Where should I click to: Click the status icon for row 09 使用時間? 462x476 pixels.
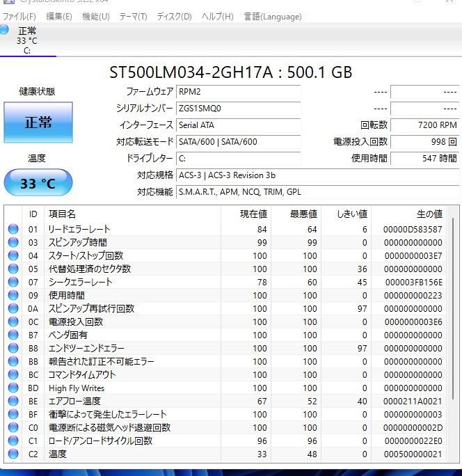[x=13, y=295]
